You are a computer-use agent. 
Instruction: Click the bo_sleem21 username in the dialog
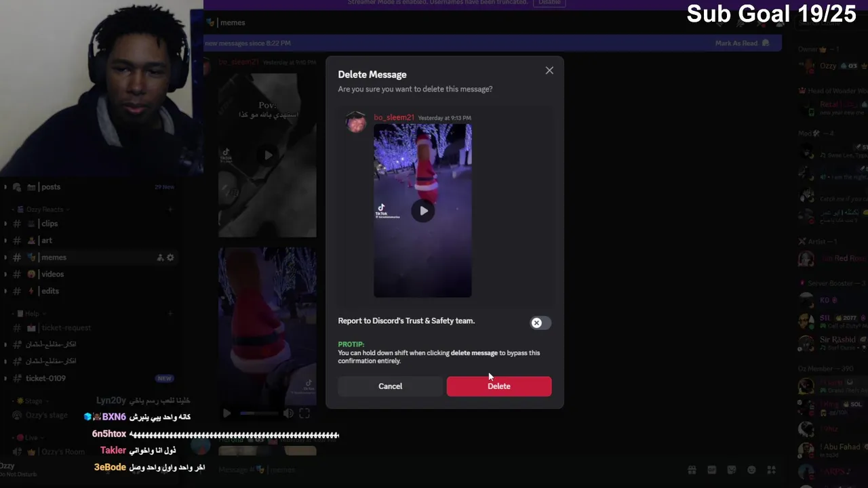[x=394, y=117]
